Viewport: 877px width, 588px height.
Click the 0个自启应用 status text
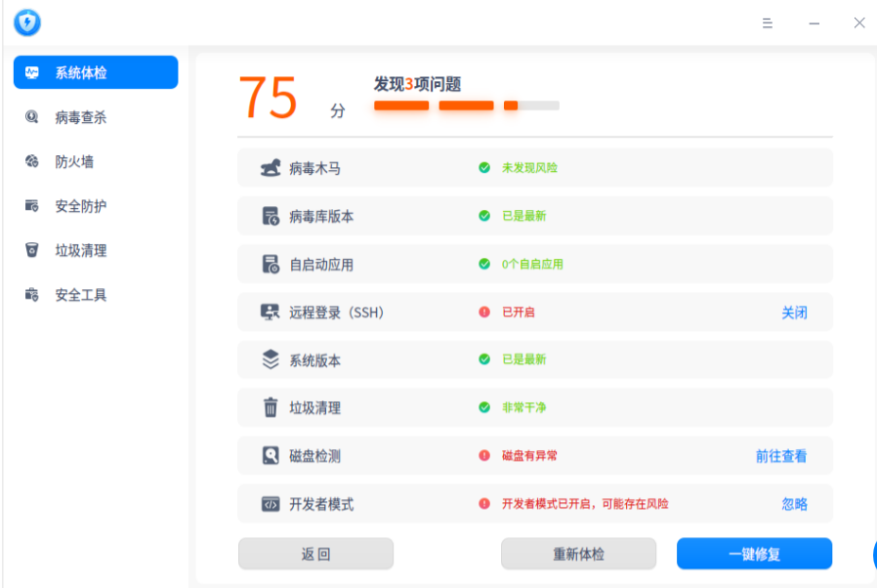[532, 264]
